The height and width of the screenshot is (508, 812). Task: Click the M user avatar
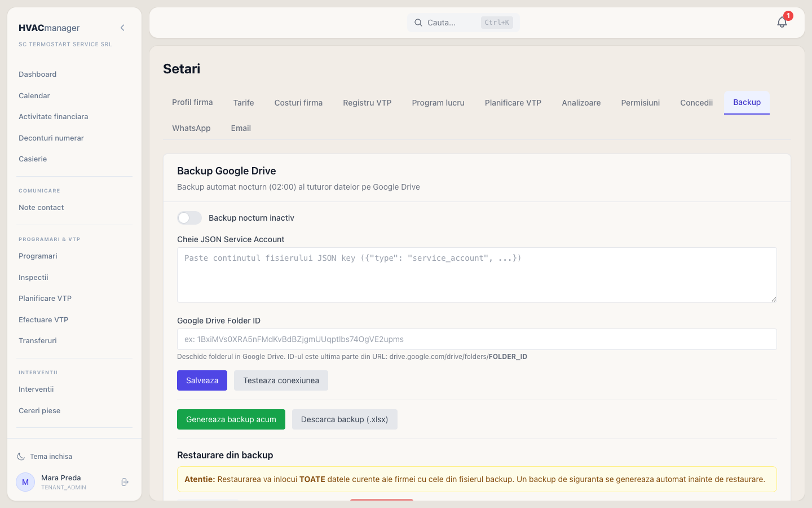click(25, 482)
